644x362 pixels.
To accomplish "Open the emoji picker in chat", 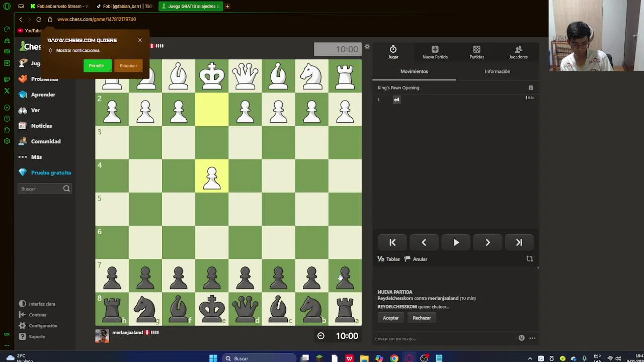I will pyautogui.click(x=522, y=338).
